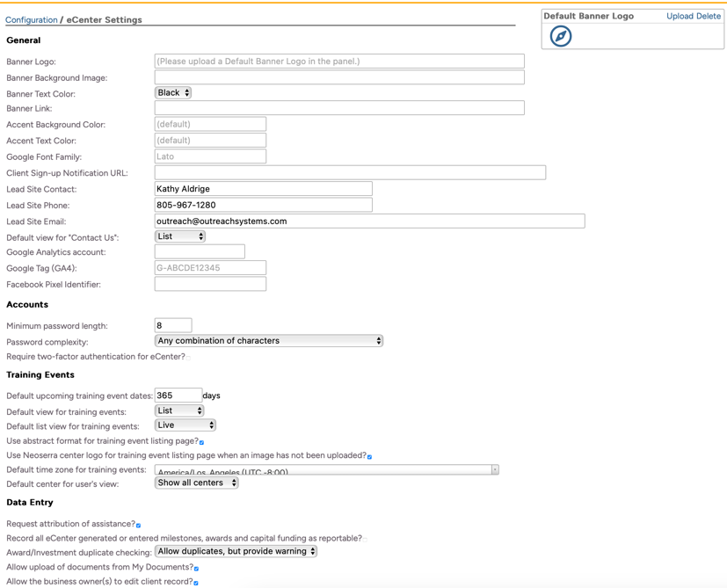727x588 pixels.
Task: Toggle abstract format for training event listing
Action: (202, 442)
